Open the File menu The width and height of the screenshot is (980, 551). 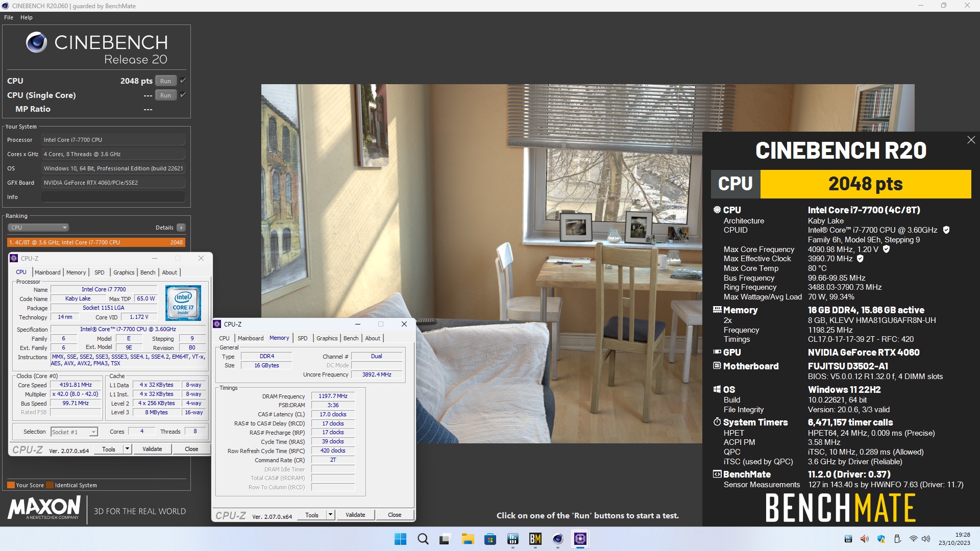click(x=9, y=17)
